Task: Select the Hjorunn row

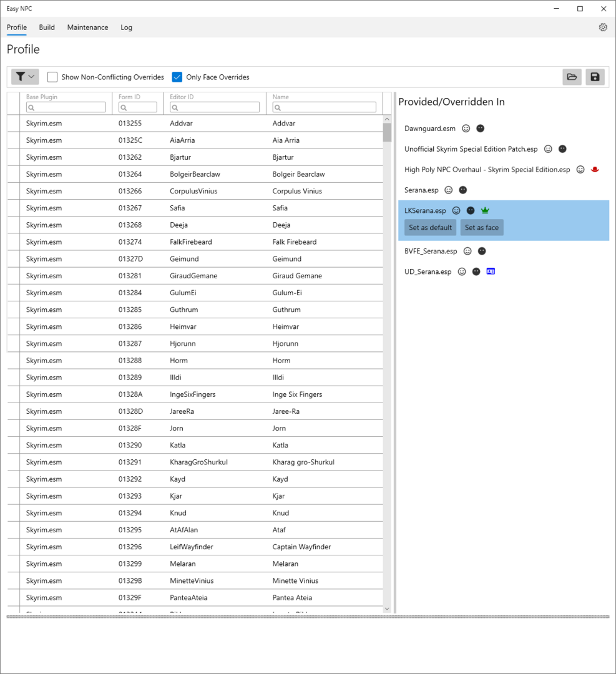Action: (195, 343)
